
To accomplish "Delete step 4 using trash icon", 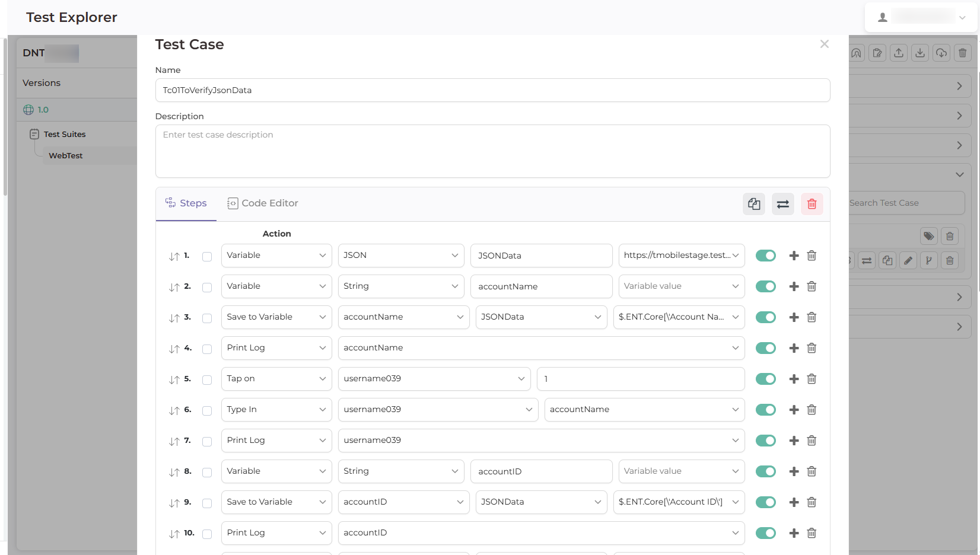I will [812, 348].
